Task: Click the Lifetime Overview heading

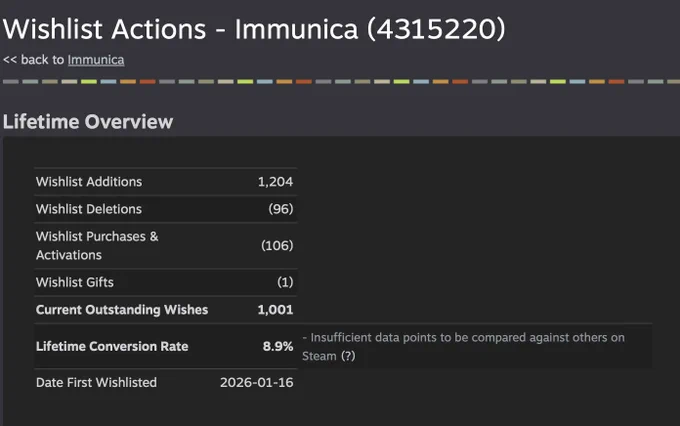Action: [88, 122]
